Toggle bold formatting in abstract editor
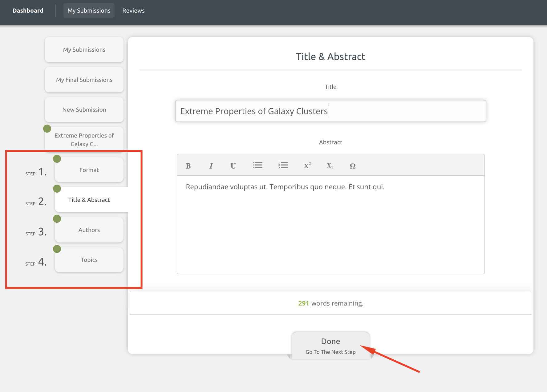This screenshot has height=392, width=547. tap(188, 166)
